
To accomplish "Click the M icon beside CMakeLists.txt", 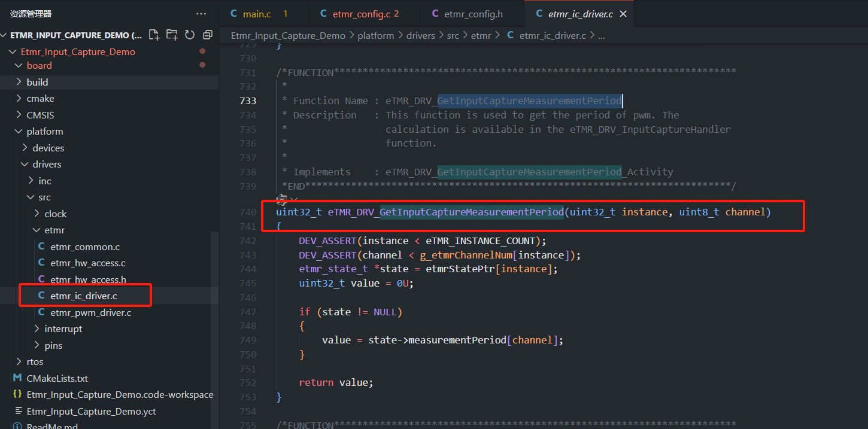I will [x=17, y=378].
